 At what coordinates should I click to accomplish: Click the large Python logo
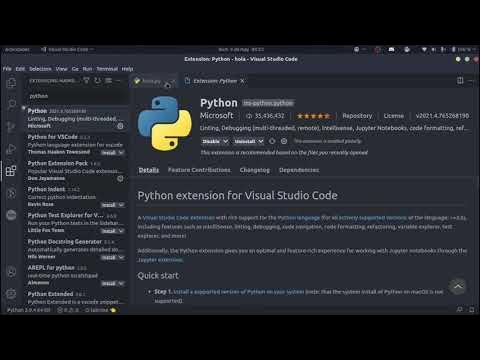pos(165,123)
